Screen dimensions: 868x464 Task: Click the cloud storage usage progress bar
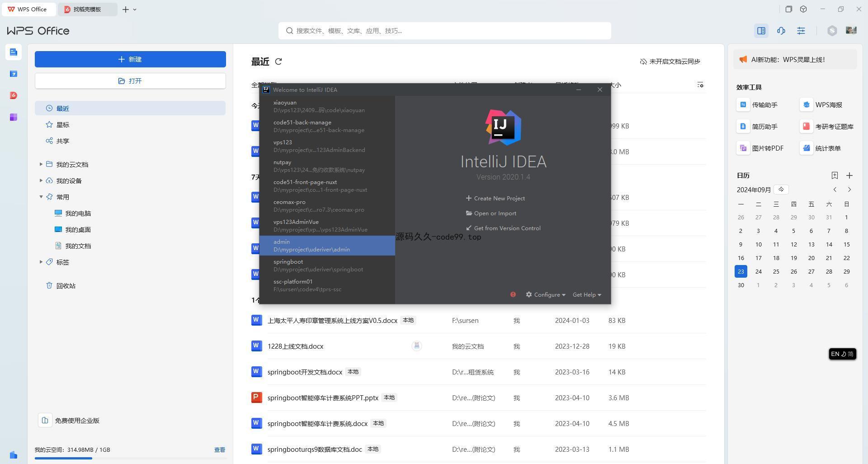point(130,458)
